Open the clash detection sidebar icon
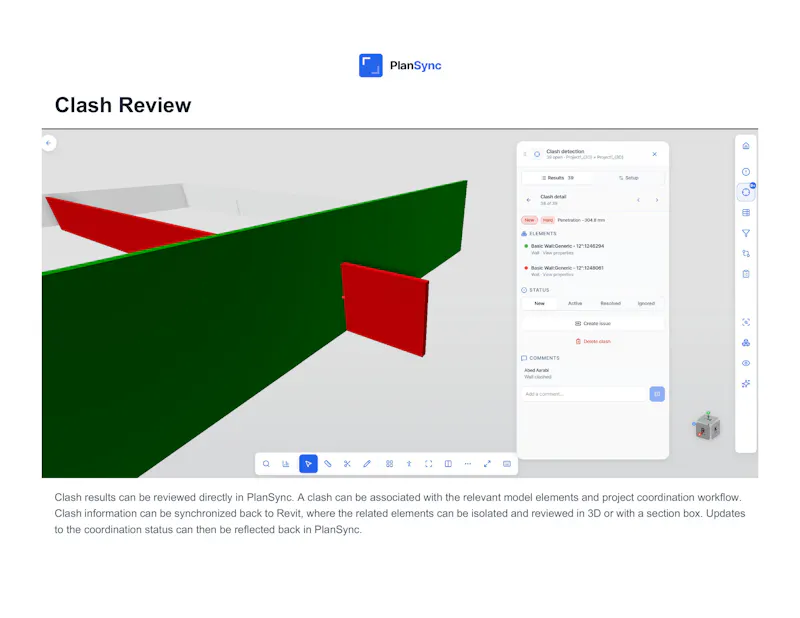 click(x=746, y=192)
